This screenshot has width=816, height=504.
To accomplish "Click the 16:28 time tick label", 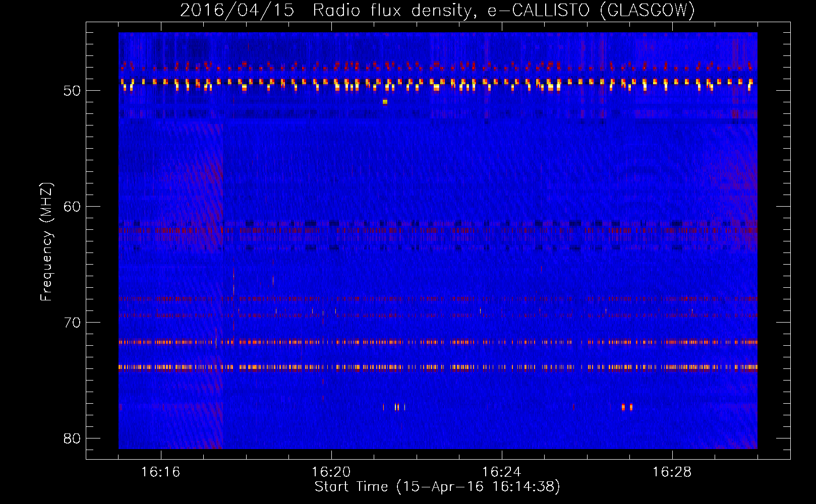I will [672, 472].
